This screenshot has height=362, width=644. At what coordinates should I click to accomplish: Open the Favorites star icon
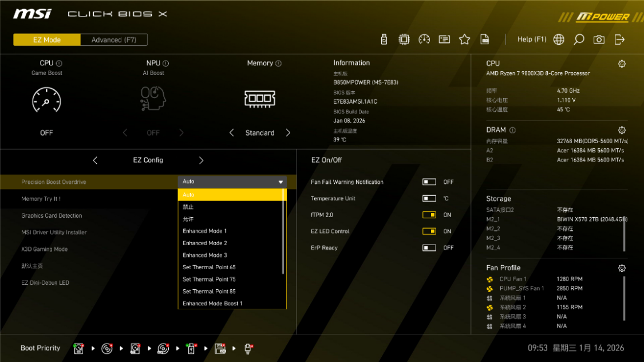pyautogui.click(x=464, y=40)
